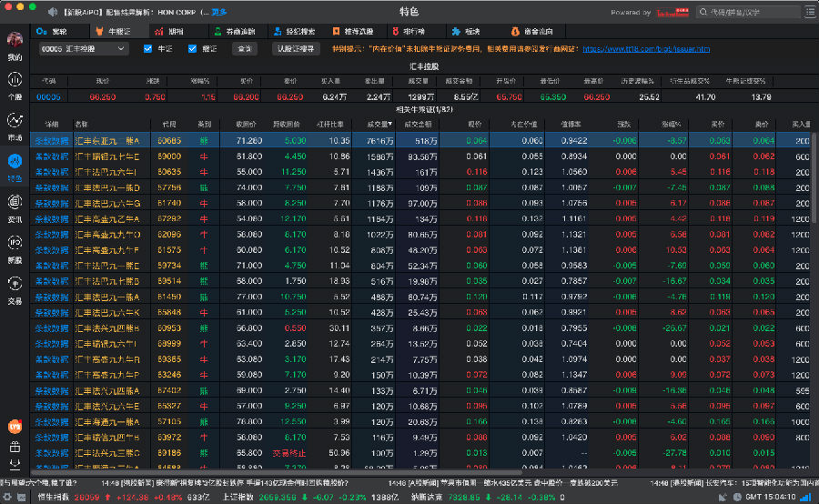Select the 特色 sidebar icon
The width and height of the screenshot is (819, 504).
click(15, 161)
